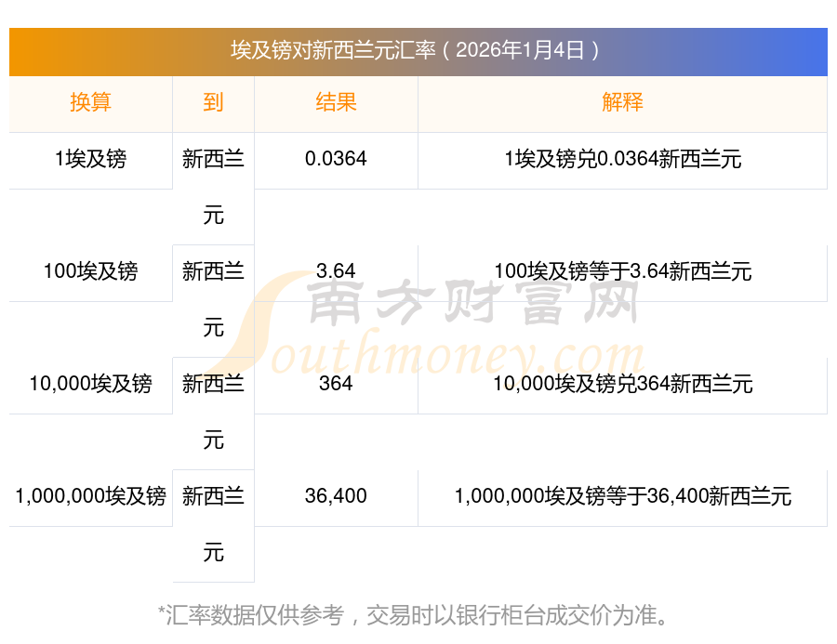Select explanation 1,000,000埃及镑等于36,400新西兰元
837x644 pixels.
pyautogui.click(x=622, y=497)
